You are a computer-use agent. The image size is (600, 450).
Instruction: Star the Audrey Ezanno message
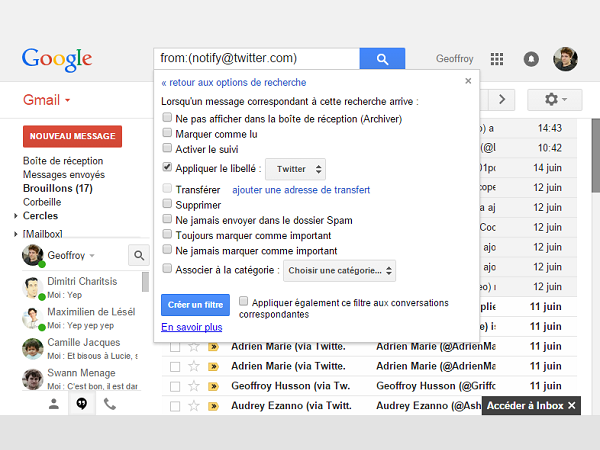pyautogui.click(x=194, y=406)
